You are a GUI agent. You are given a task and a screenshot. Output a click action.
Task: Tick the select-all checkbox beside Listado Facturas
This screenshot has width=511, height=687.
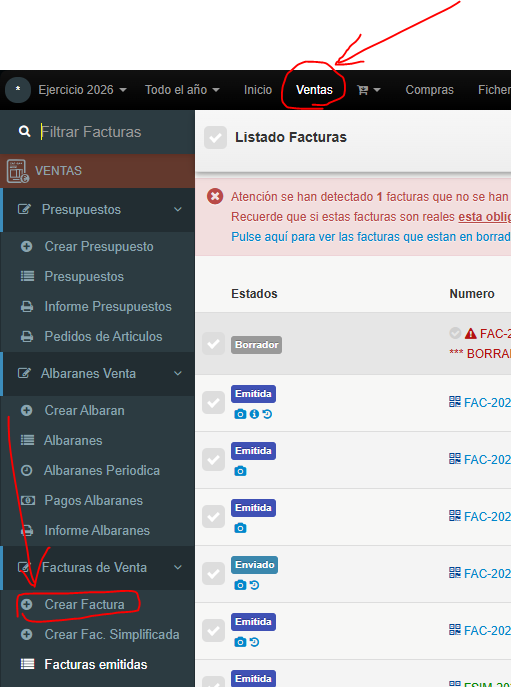pos(215,138)
